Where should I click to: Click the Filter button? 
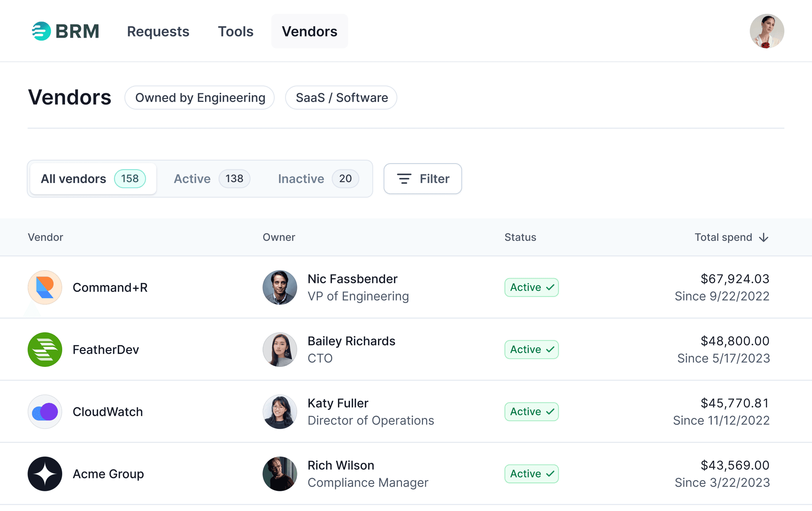click(x=423, y=179)
